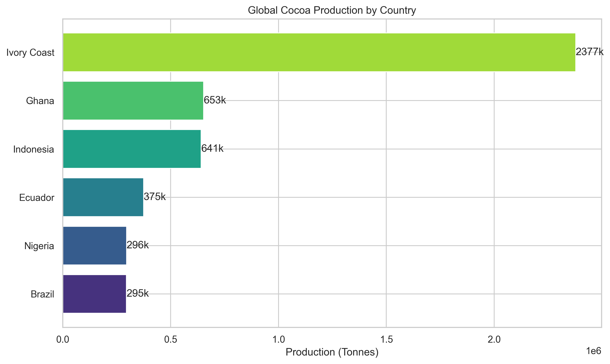Click the Brazil production bar
610x364 pixels.
pos(95,294)
